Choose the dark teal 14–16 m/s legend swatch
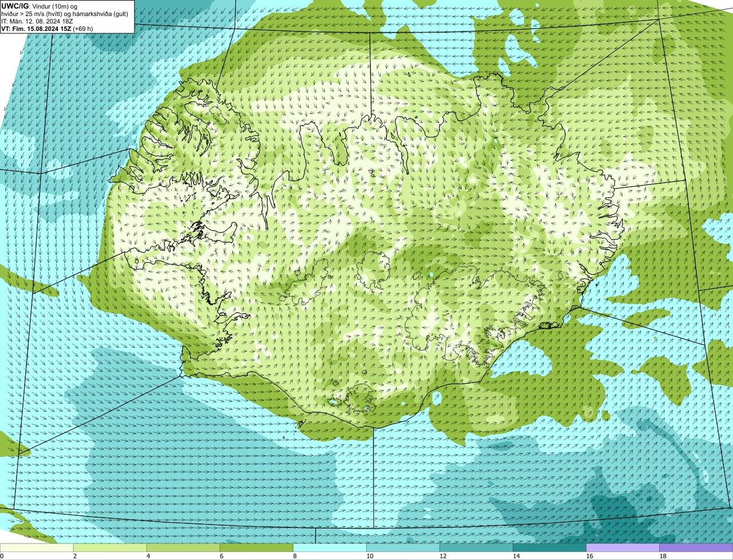The width and height of the screenshot is (733, 560). coord(550,547)
